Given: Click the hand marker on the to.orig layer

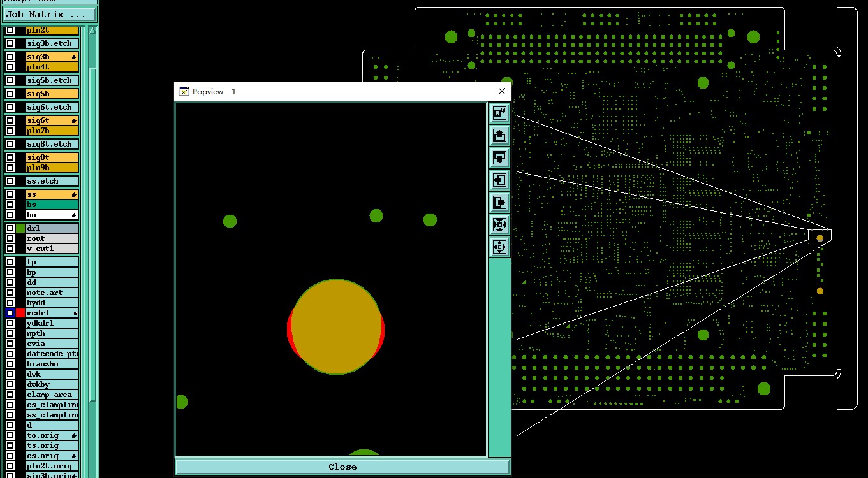Looking at the screenshot, I should point(74,435).
